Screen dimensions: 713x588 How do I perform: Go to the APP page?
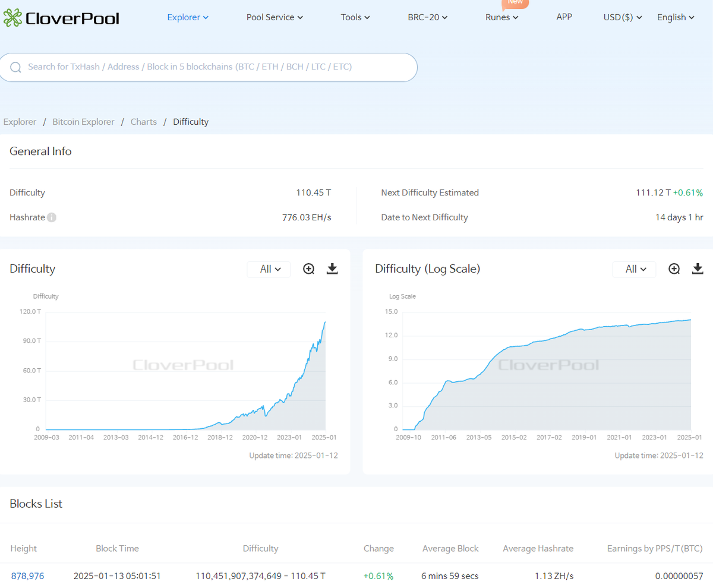(564, 17)
